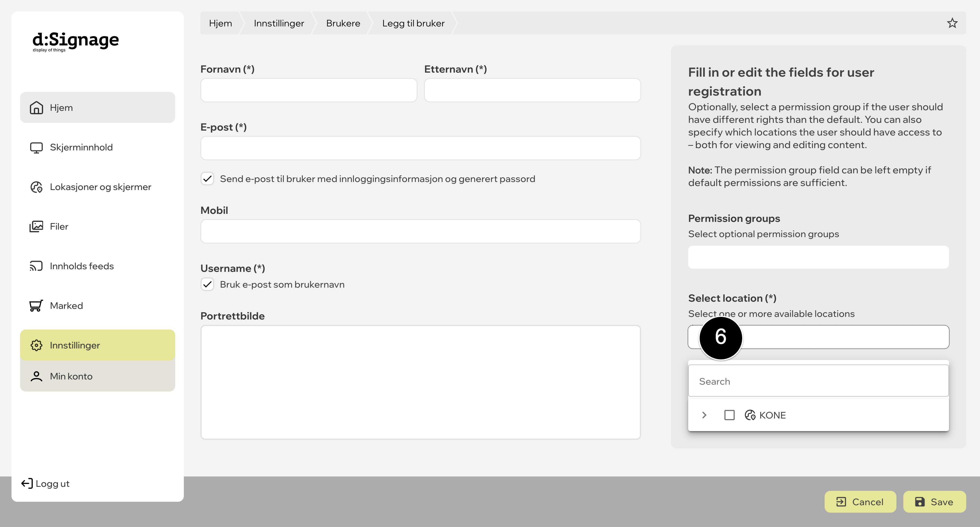
Task: Open Innholds feeds menu item
Action: pyautogui.click(x=97, y=266)
